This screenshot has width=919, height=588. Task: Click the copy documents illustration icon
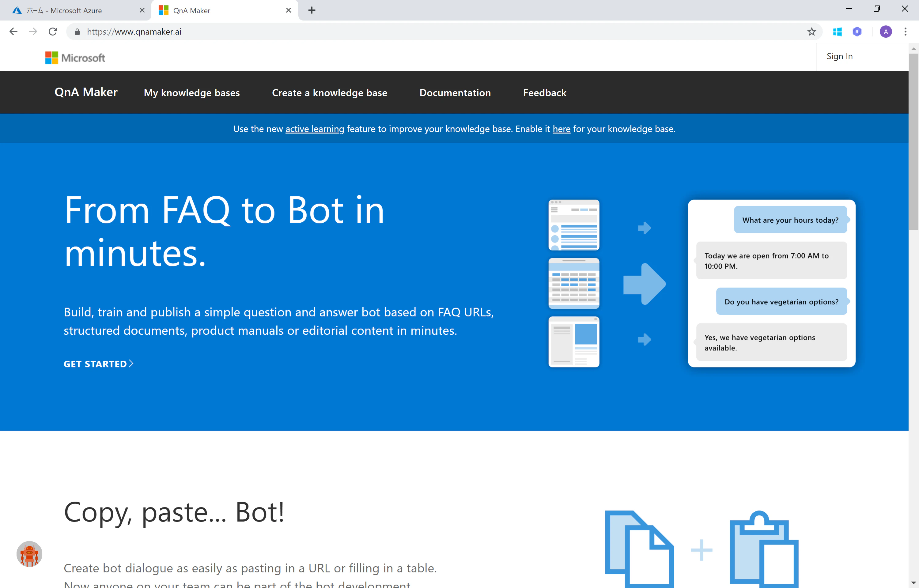pyautogui.click(x=640, y=549)
